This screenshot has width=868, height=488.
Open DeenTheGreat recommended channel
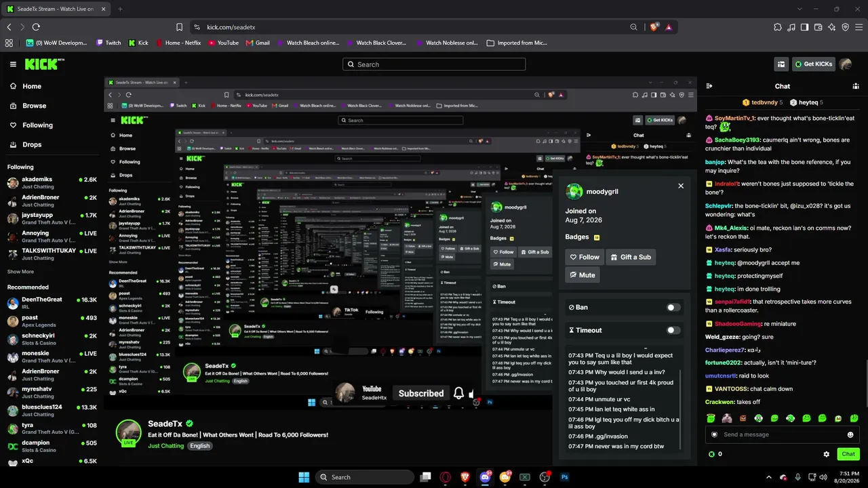tap(52, 303)
